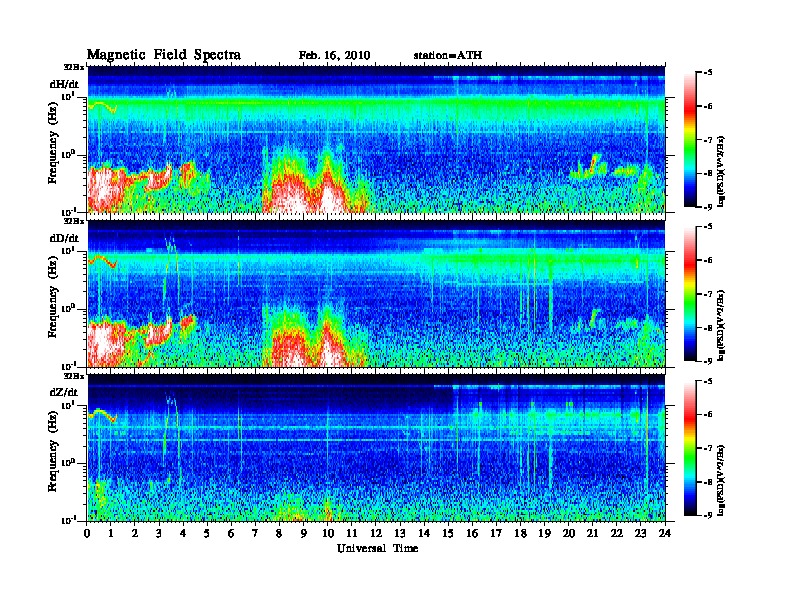Click the "-9" value on dZ/dt color bar
Screen dimensions: 792x612
(708, 515)
